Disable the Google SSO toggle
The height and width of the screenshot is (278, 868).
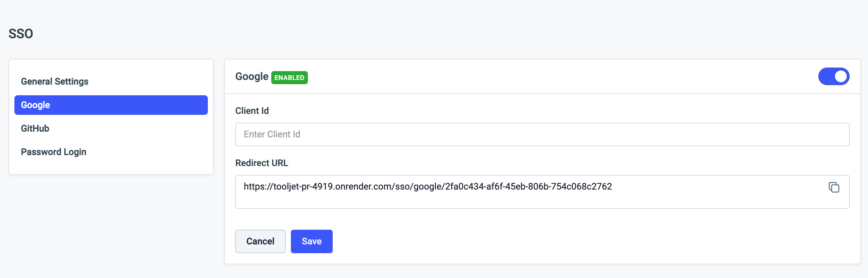point(833,76)
